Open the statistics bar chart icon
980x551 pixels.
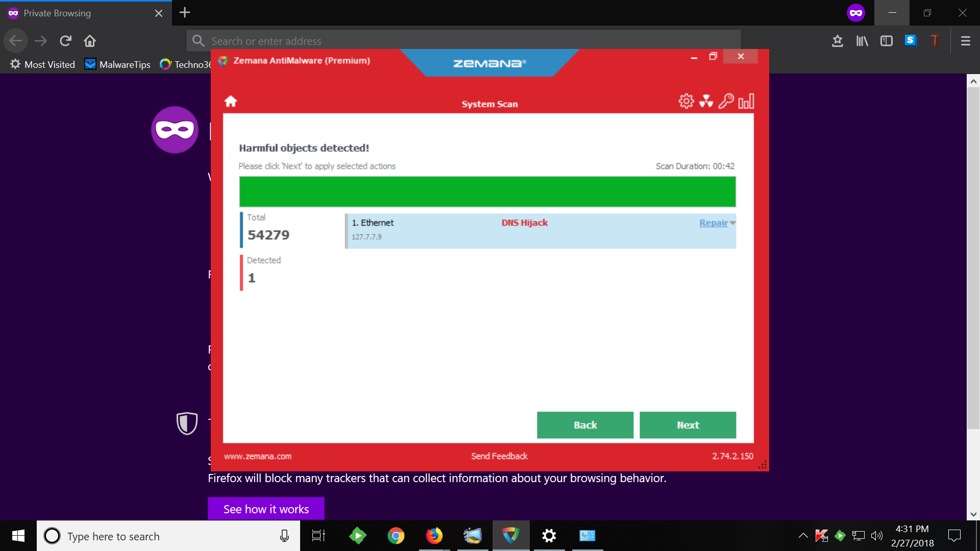point(746,101)
